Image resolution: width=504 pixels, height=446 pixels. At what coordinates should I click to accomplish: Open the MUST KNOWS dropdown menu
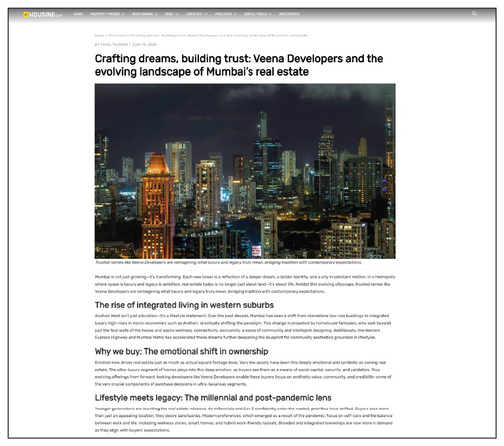(143, 14)
